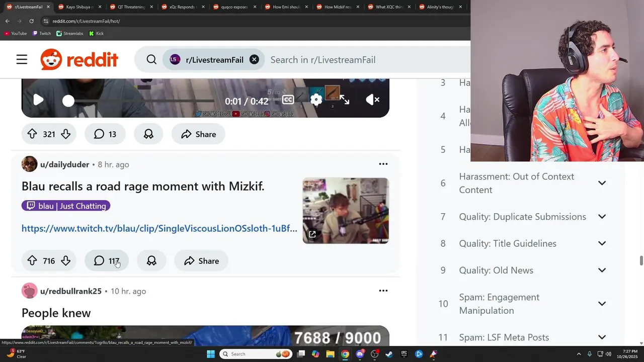Switch to the QT Threatening tab

point(131,7)
